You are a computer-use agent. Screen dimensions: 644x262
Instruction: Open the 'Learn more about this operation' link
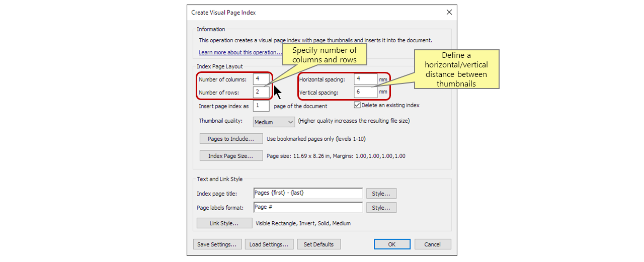[240, 52]
